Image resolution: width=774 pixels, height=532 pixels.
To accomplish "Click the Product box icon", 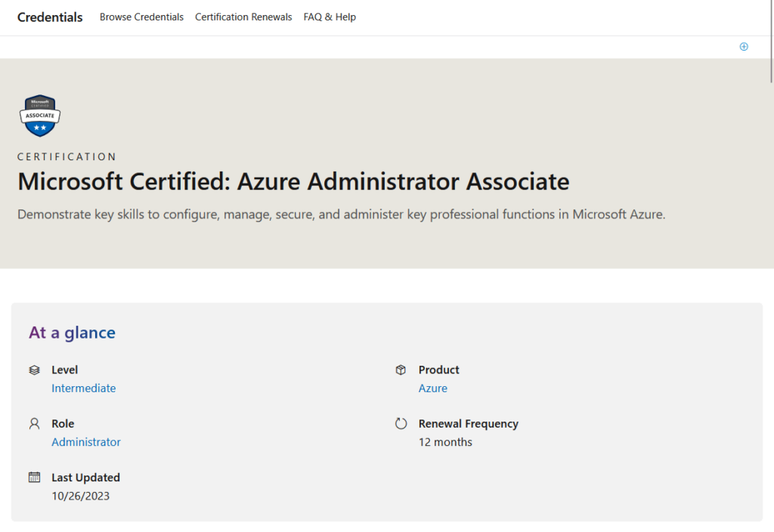I will (401, 370).
